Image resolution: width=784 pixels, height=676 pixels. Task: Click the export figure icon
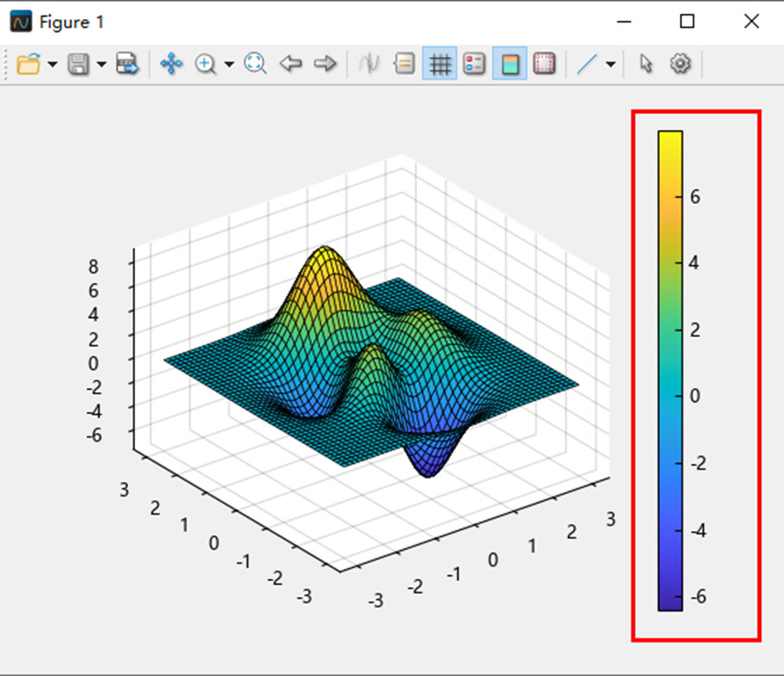tap(128, 63)
